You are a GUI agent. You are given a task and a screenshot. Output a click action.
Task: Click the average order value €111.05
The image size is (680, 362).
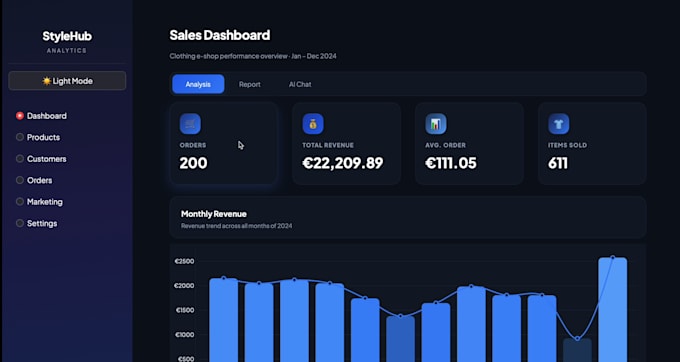point(451,163)
